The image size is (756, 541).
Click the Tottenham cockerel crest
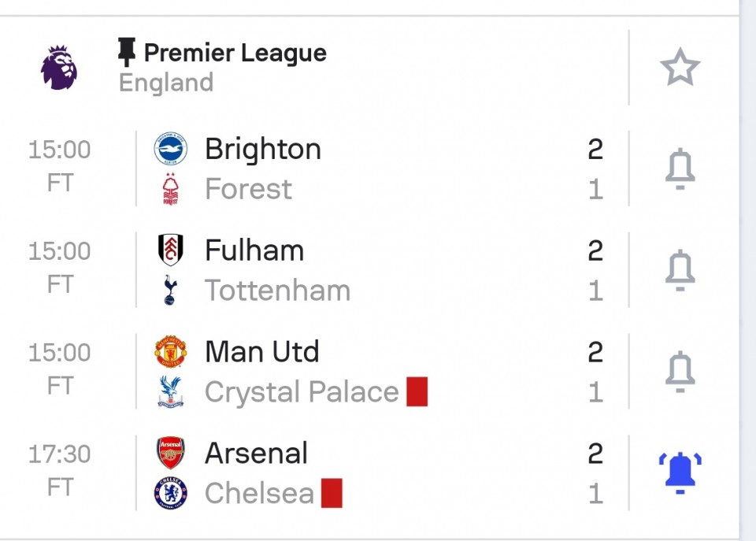(171, 291)
